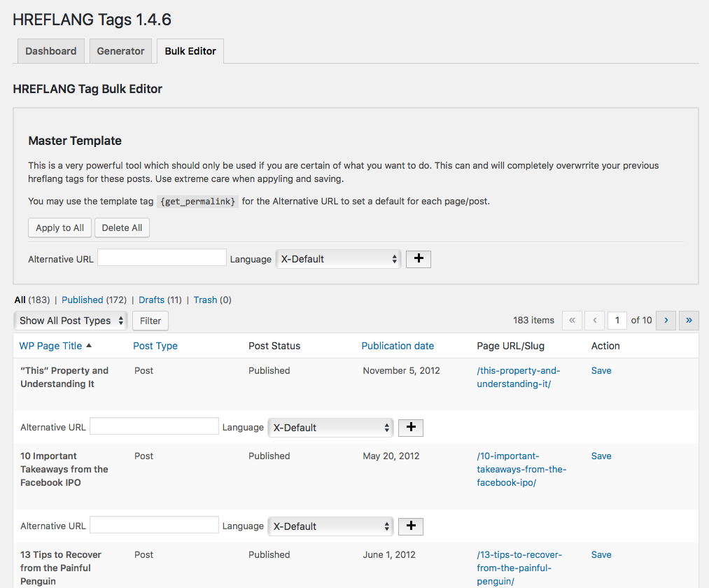
Task: Open Language dropdown for Facebook IPO post
Action: (x=331, y=526)
